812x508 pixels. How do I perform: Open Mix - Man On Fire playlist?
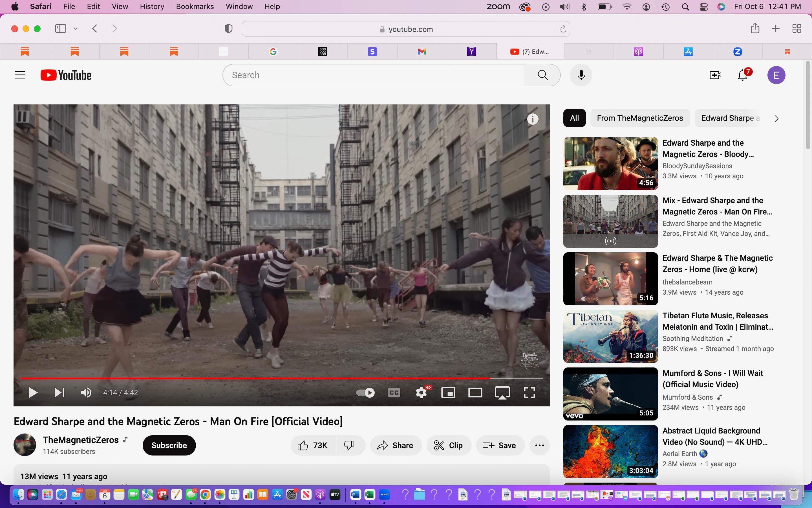point(610,221)
